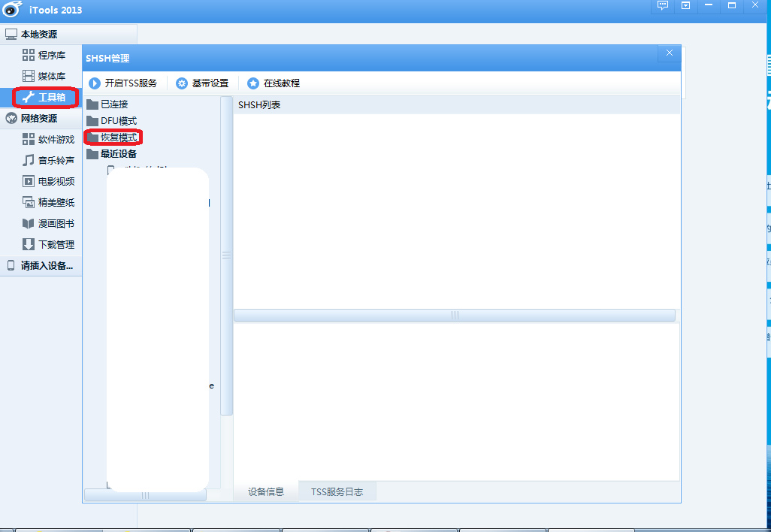The width and height of the screenshot is (771, 532).
Task: Open 基带设置 baseband settings
Action: pos(203,83)
